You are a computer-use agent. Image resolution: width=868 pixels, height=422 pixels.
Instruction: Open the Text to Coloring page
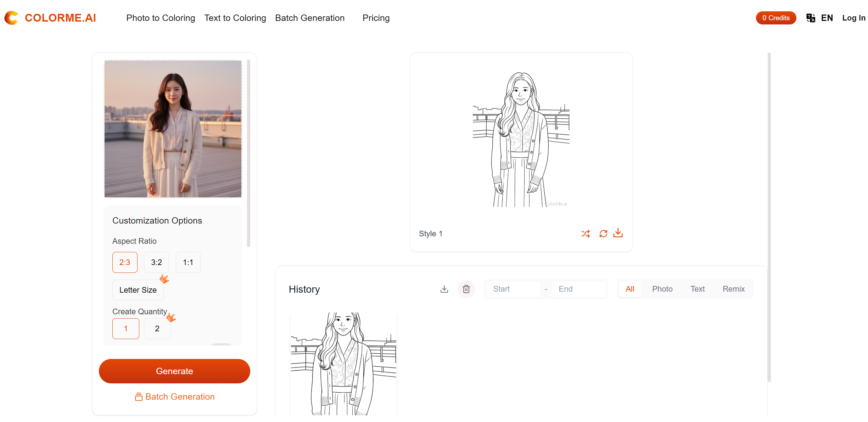(x=235, y=18)
